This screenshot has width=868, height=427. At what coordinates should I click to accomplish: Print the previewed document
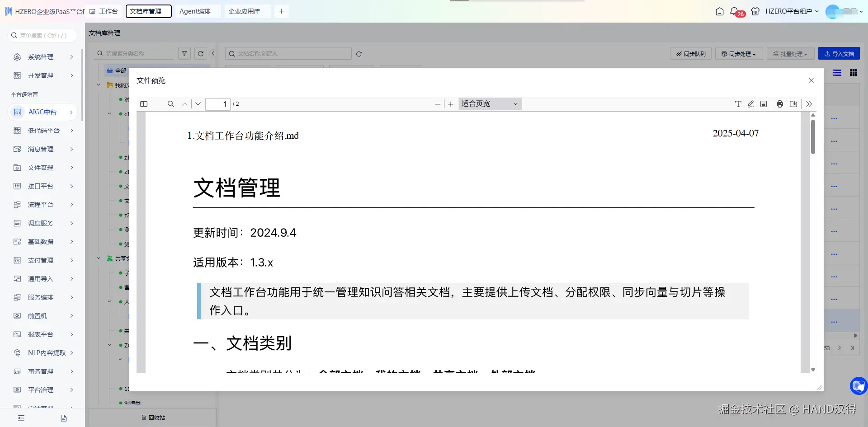(780, 104)
